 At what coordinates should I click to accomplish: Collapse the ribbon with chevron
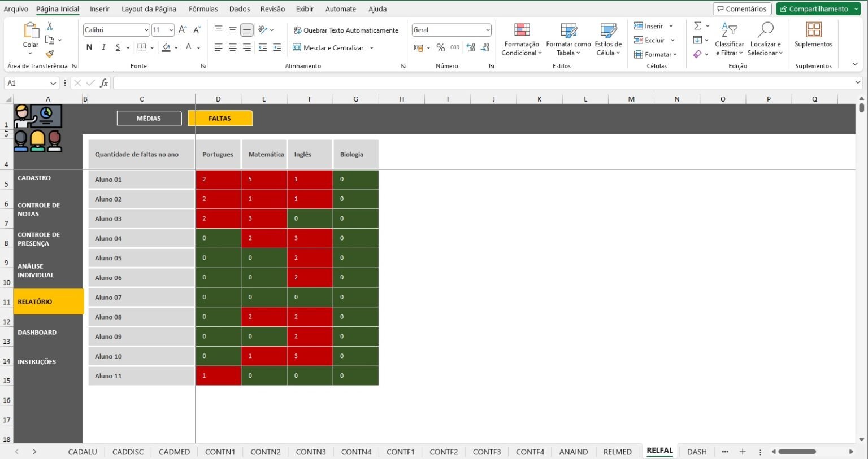(855, 64)
